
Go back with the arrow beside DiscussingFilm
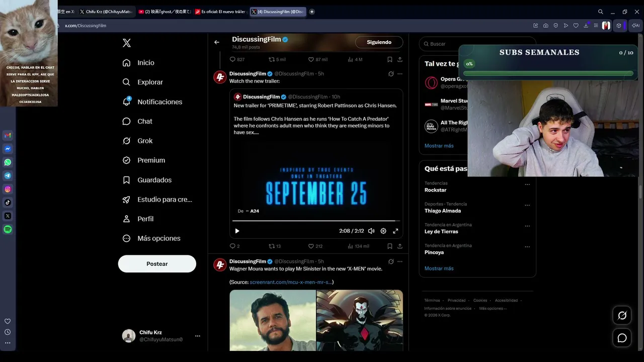pos(217,42)
